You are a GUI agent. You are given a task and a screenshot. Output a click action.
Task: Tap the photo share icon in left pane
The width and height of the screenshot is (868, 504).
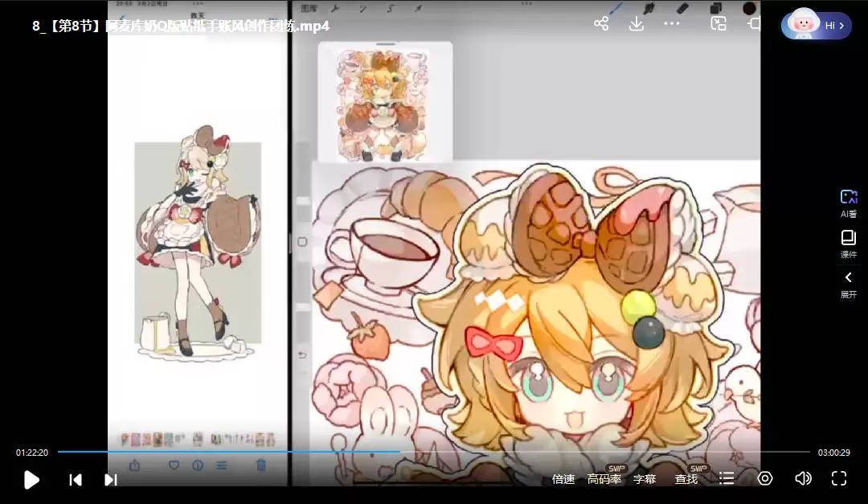[x=134, y=465]
